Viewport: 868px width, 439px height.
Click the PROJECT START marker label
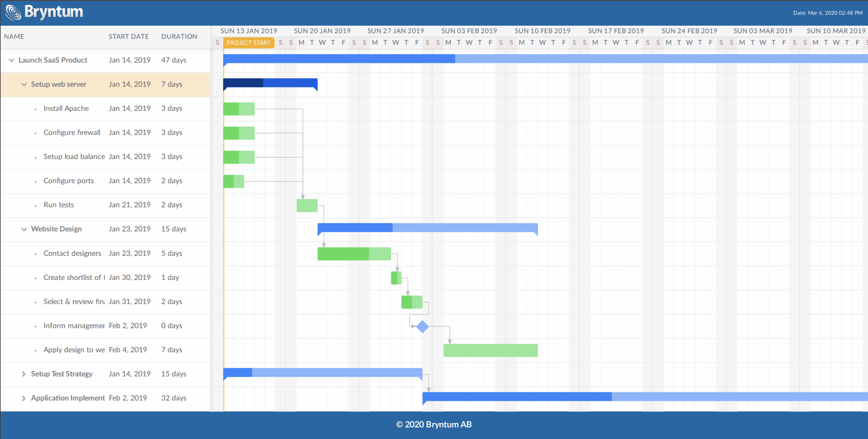tap(249, 43)
